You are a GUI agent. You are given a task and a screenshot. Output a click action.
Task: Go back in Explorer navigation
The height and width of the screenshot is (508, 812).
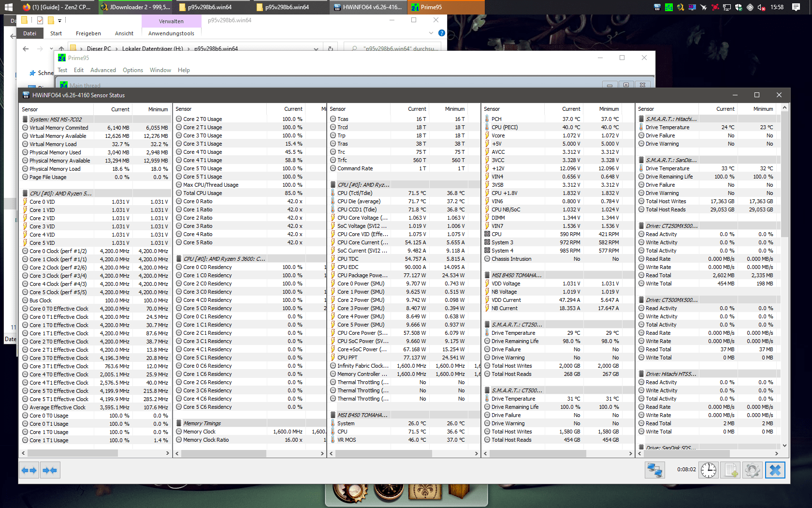[26, 49]
